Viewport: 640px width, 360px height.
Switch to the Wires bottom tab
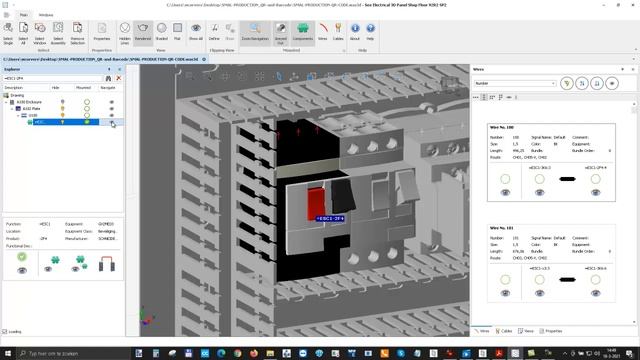(x=482, y=331)
